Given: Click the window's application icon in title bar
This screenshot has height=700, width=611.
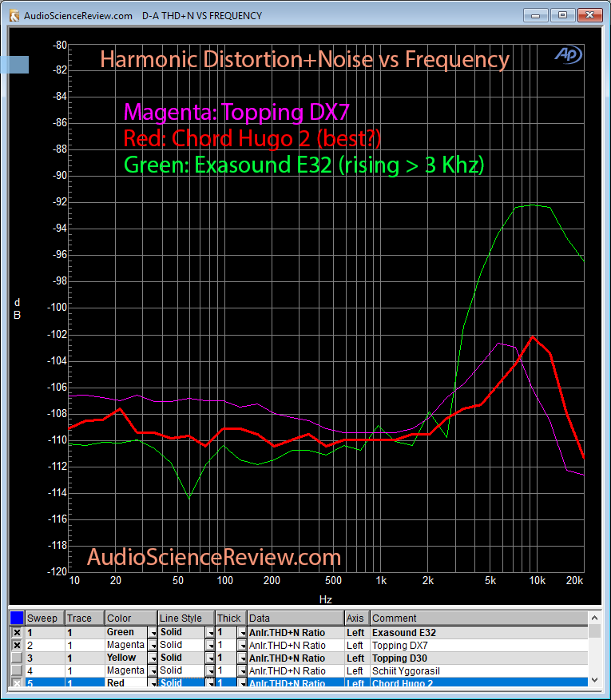Looking at the screenshot, I should pos(14,16).
